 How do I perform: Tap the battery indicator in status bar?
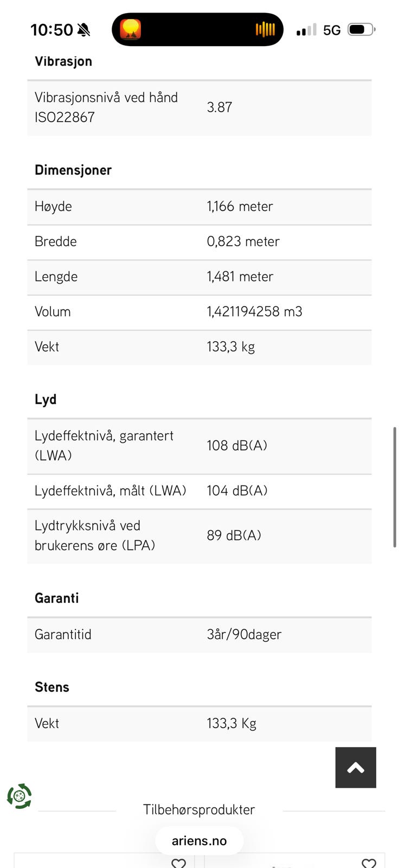pyautogui.click(x=362, y=29)
